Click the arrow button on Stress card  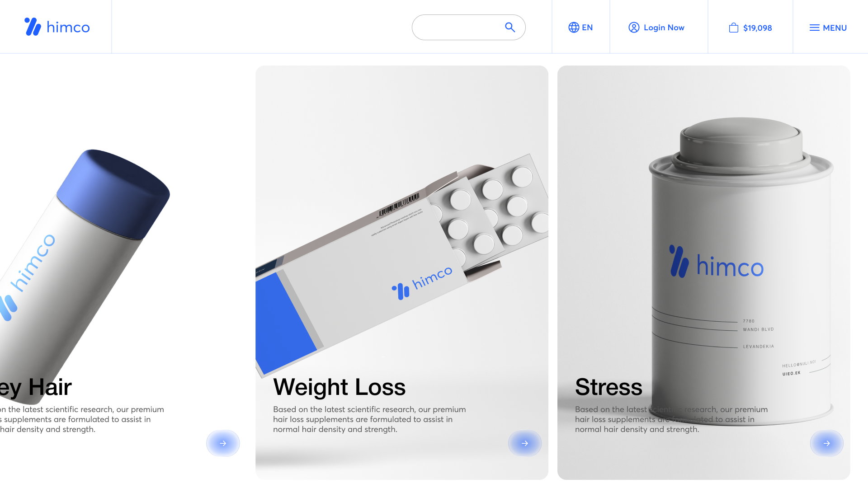pos(827,443)
